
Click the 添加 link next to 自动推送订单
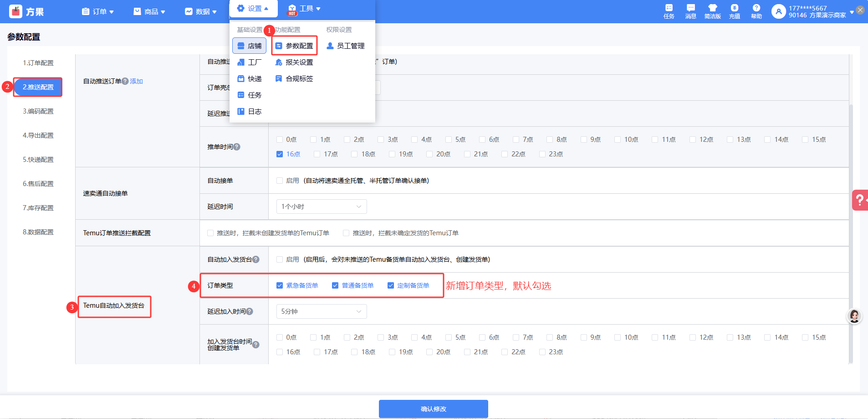point(137,81)
